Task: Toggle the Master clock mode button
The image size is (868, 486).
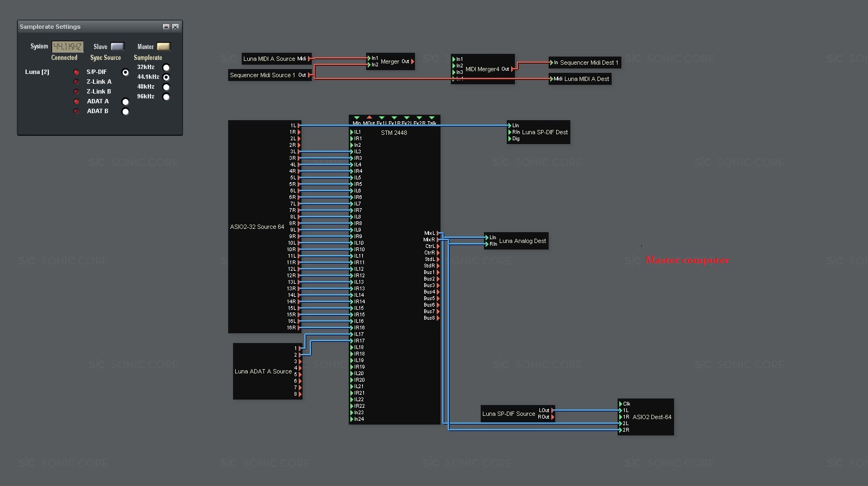Action: point(163,47)
